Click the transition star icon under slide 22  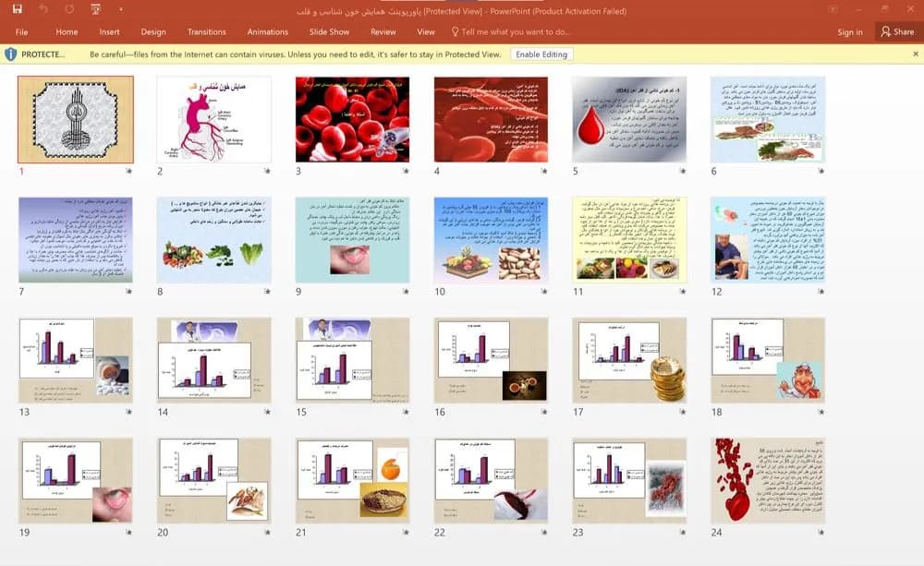pos(544,532)
